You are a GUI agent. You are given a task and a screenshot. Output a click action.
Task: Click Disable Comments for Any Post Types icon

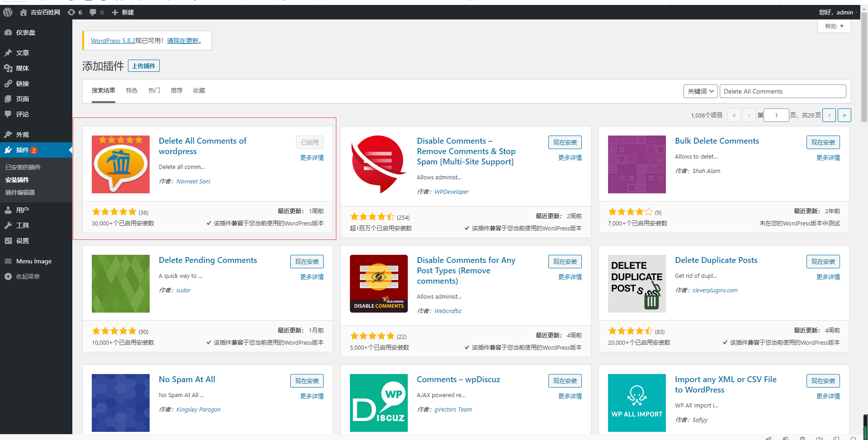[x=379, y=284]
